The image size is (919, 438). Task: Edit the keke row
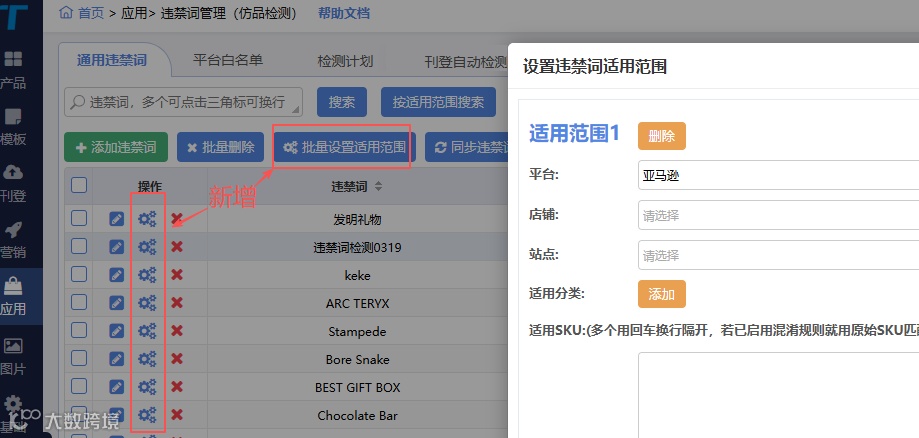tap(117, 275)
